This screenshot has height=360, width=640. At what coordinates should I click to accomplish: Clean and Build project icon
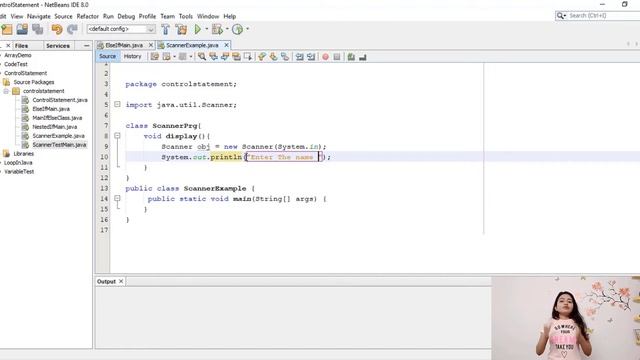(x=181, y=29)
